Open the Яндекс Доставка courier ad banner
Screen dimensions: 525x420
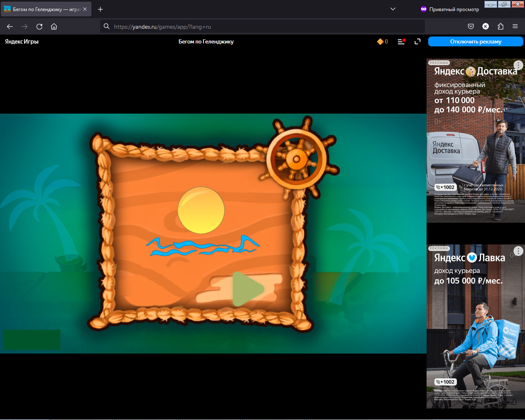coord(476,141)
